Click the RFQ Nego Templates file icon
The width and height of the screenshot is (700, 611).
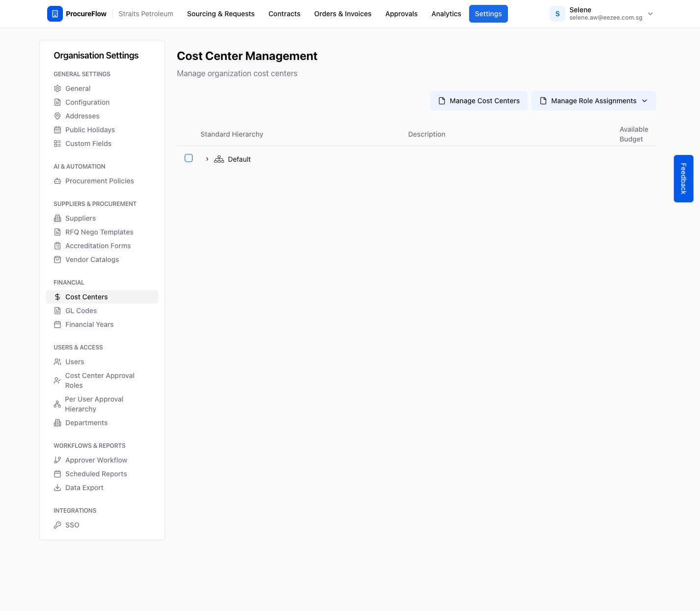(57, 232)
